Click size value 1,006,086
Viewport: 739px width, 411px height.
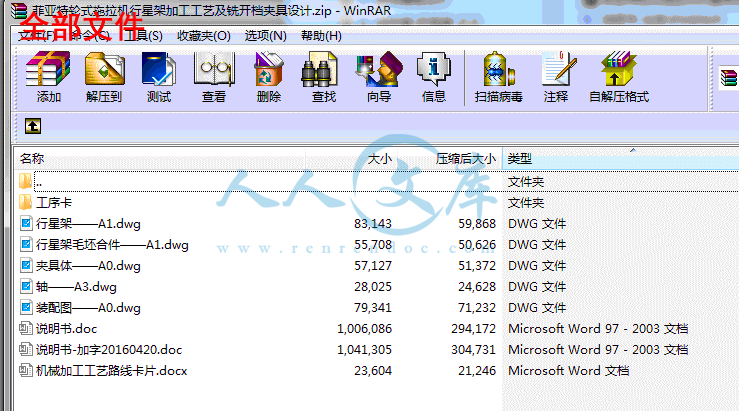[x=364, y=329]
